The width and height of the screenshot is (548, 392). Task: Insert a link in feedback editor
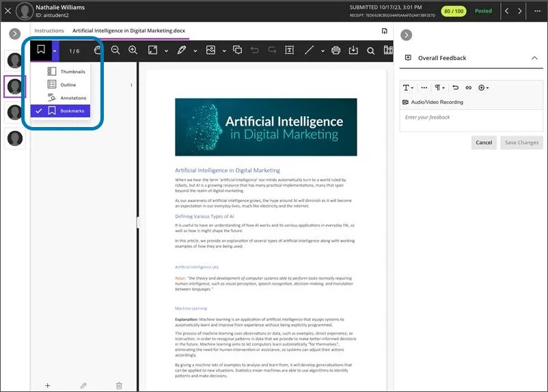[469, 87]
